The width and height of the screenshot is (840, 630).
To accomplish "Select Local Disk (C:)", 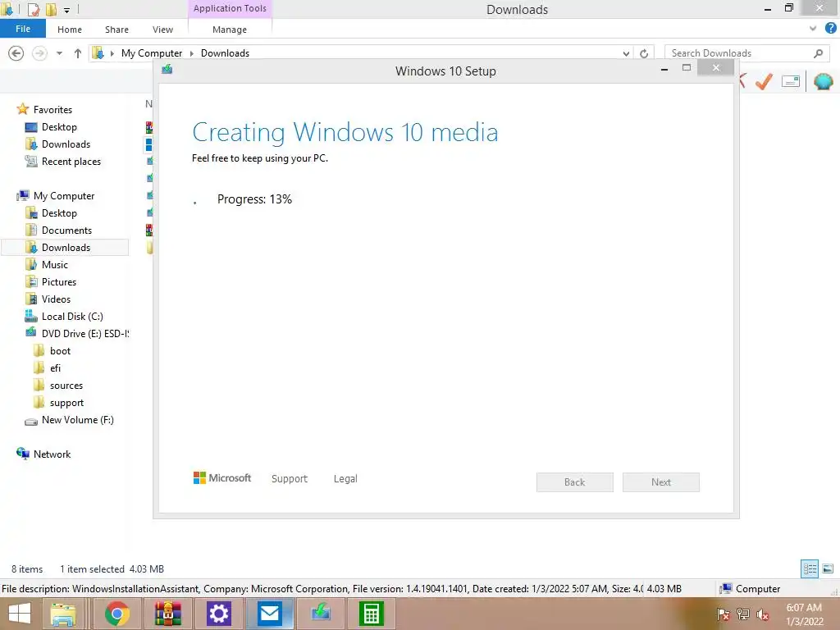I will click(72, 316).
